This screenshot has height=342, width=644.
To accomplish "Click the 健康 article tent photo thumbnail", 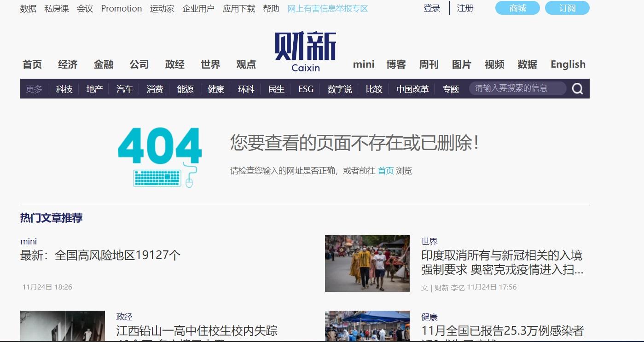I will pos(367,326).
